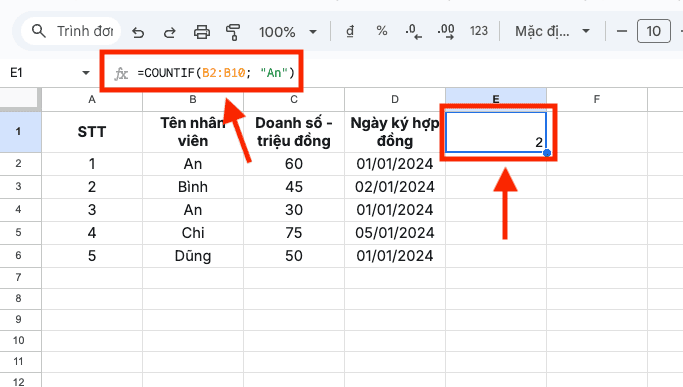Click the Print icon

202,32
